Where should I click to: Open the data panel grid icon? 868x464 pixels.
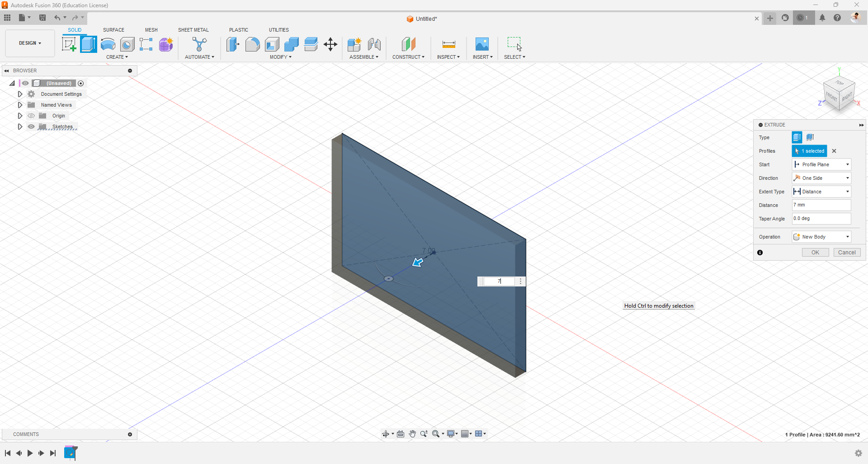pos(7,18)
